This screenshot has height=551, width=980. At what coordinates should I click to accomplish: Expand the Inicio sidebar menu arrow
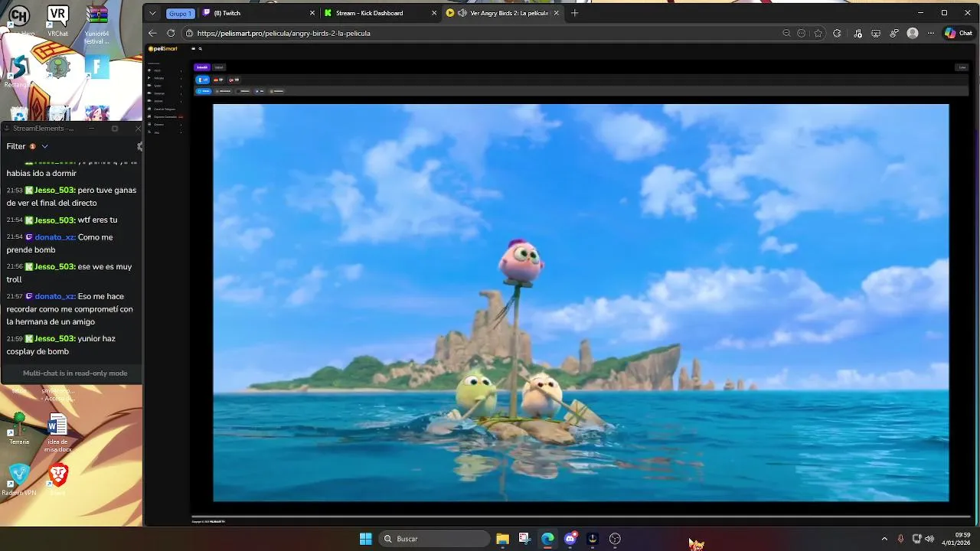pyautogui.click(x=181, y=70)
